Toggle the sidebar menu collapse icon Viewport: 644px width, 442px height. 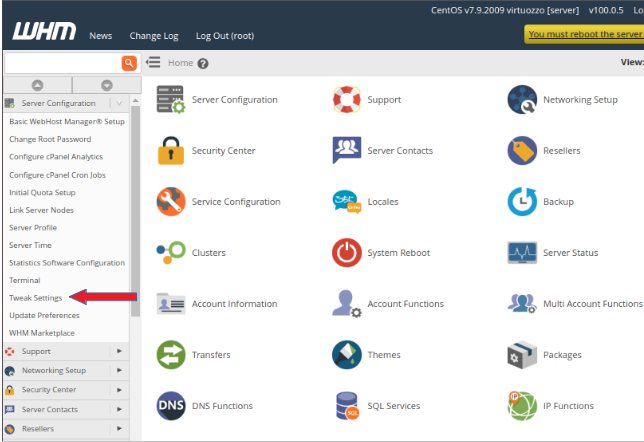tap(153, 62)
